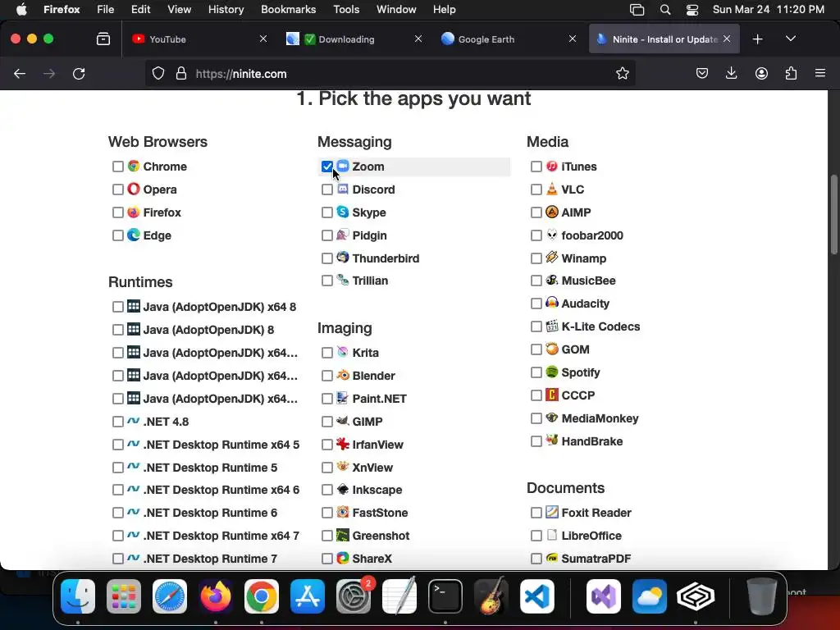
Task: Click the SumatraPDF label
Action: [x=596, y=558]
